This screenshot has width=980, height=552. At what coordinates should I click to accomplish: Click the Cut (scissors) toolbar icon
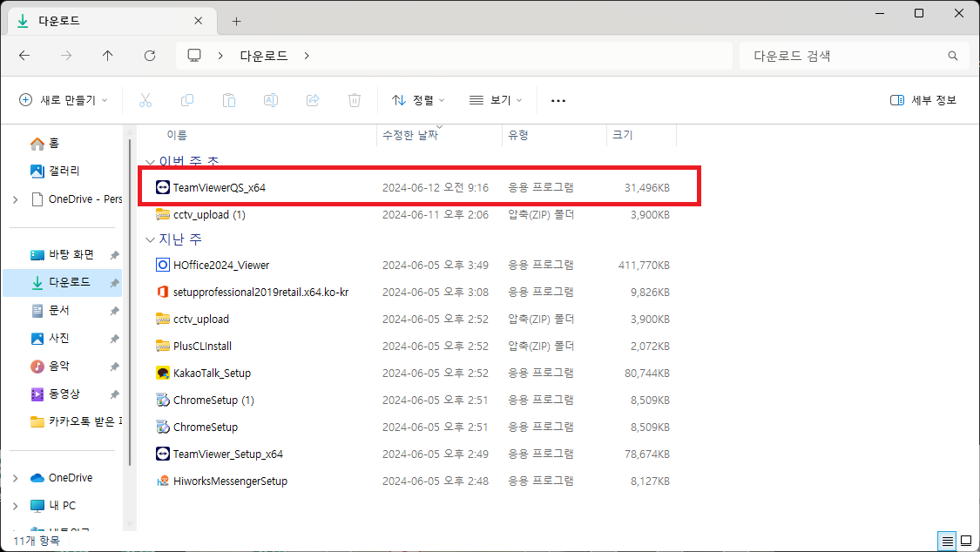point(145,100)
